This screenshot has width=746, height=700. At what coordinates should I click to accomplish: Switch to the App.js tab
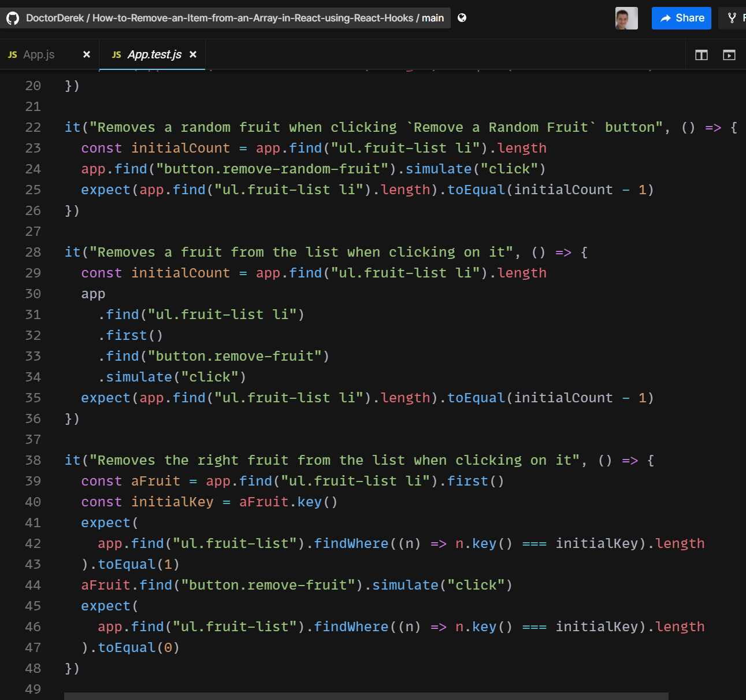point(38,54)
